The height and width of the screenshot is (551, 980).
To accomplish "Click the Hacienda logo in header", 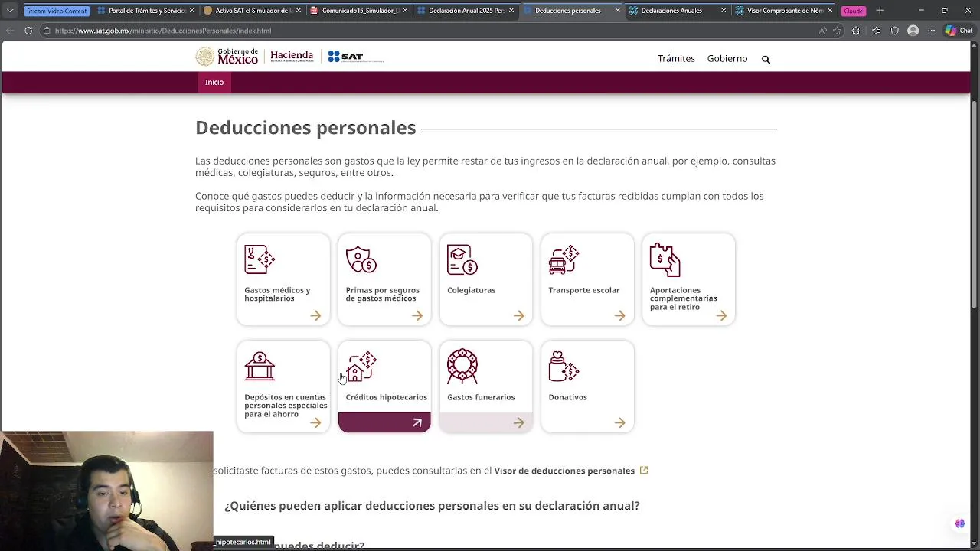I will coord(292,57).
